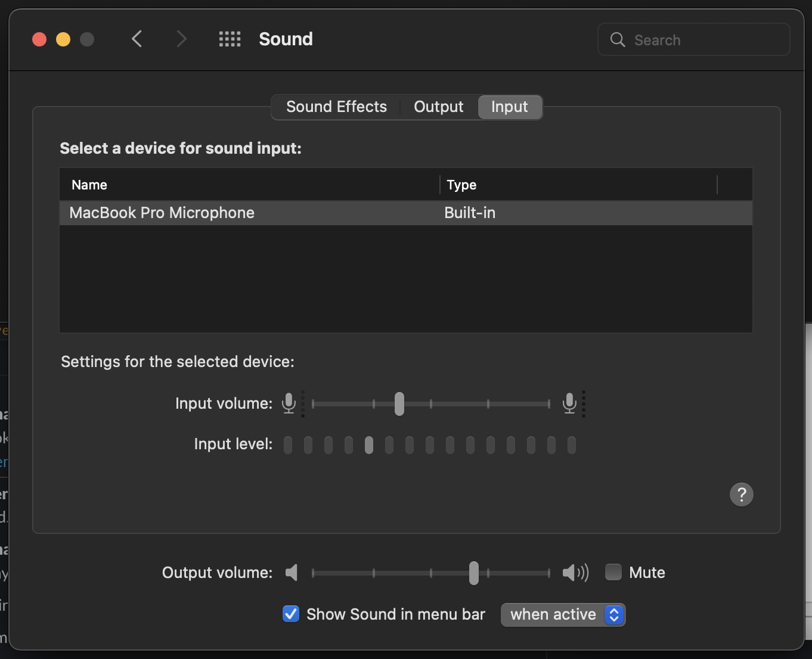
Task: Click in the Search field
Action: click(694, 40)
